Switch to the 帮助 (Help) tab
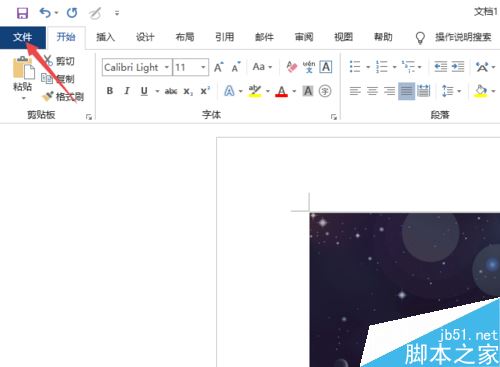The height and width of the screenshot is (367, 500). [x=383, y=37]
